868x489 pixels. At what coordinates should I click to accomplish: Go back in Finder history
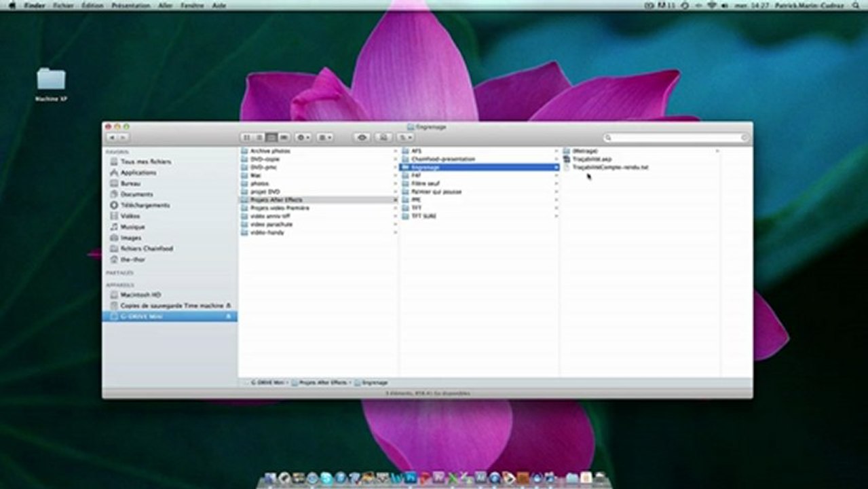[x=112, y=137]
